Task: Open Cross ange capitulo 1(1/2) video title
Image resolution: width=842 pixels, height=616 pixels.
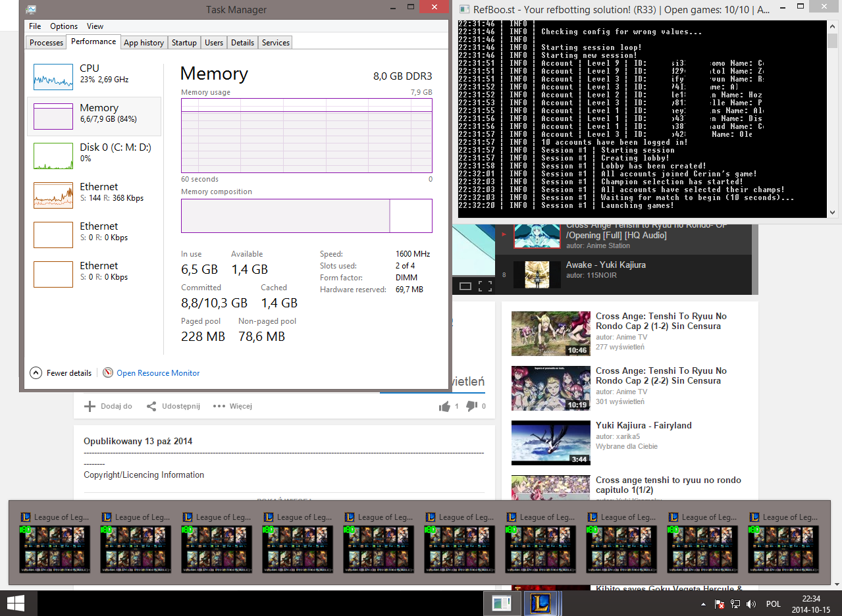Action: click(x=668, y=485)
